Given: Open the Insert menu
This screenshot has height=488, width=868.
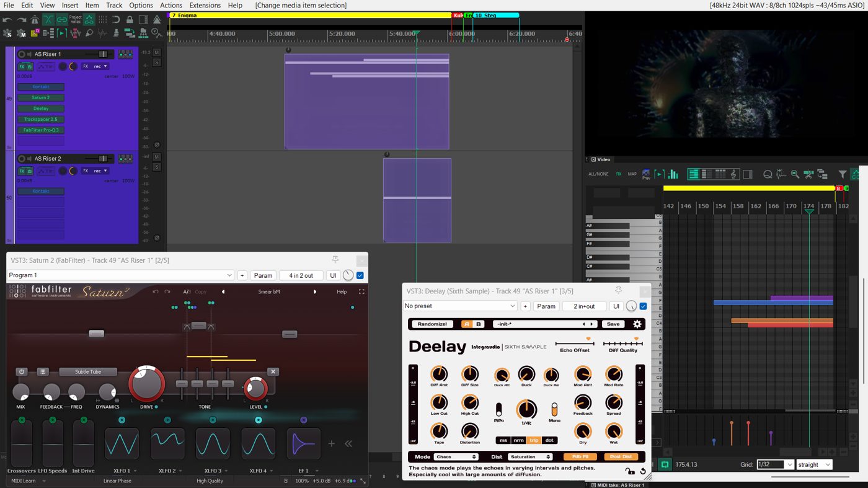Looking at the screenshot, I should click(70, 5).
